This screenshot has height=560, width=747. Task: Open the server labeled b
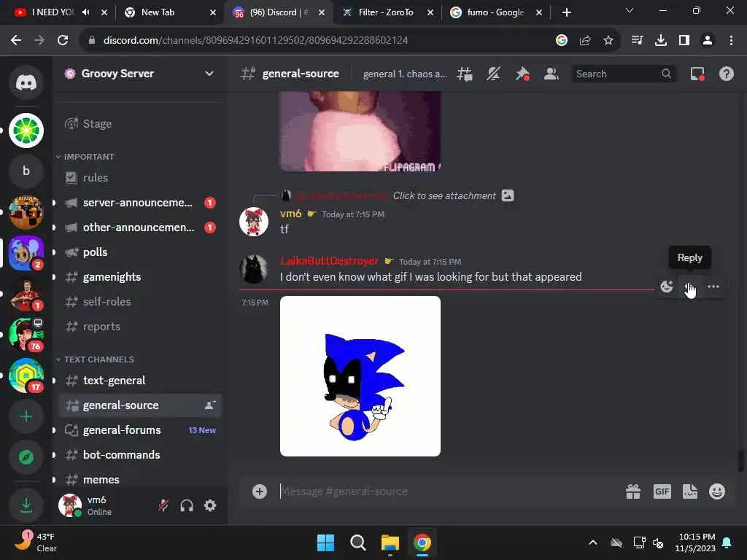tap(26, 171)
